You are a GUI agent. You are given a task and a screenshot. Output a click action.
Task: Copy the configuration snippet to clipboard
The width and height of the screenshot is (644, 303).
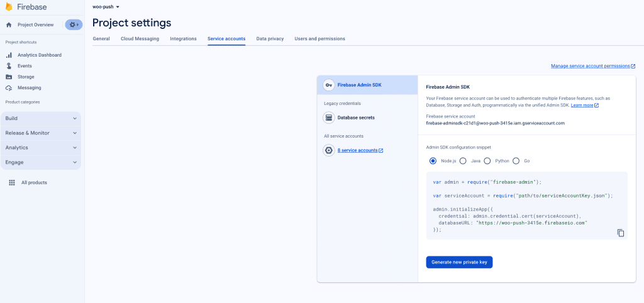pyautogui.click(x=621, y=233)
